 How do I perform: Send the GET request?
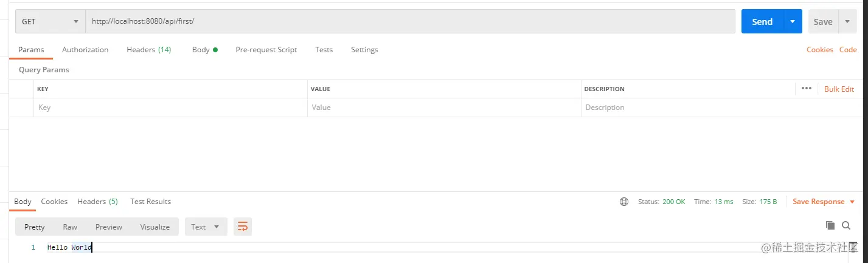[762, 21]
